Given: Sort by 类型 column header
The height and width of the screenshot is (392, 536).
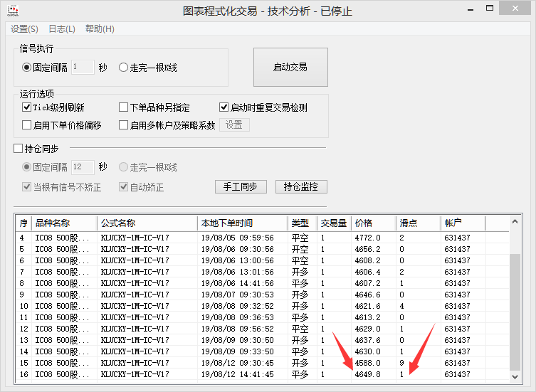Looking at the screenshot, I should tap(303, 223).
